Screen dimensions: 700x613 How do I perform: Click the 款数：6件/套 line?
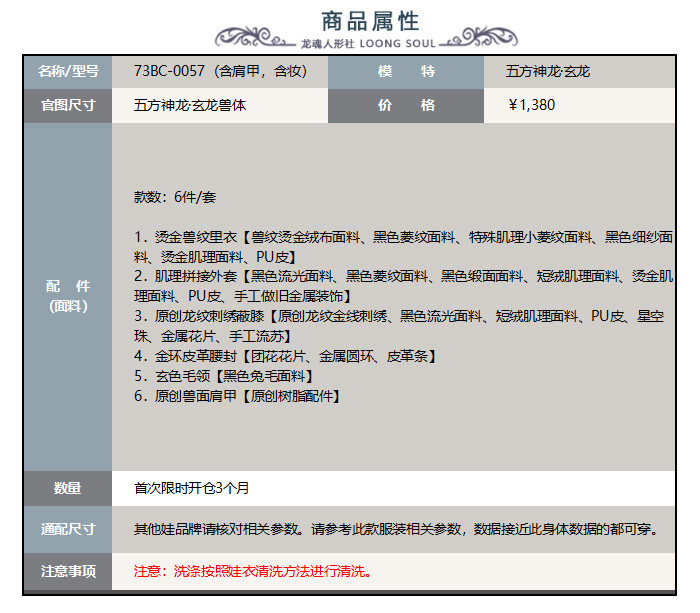(175, 197)
